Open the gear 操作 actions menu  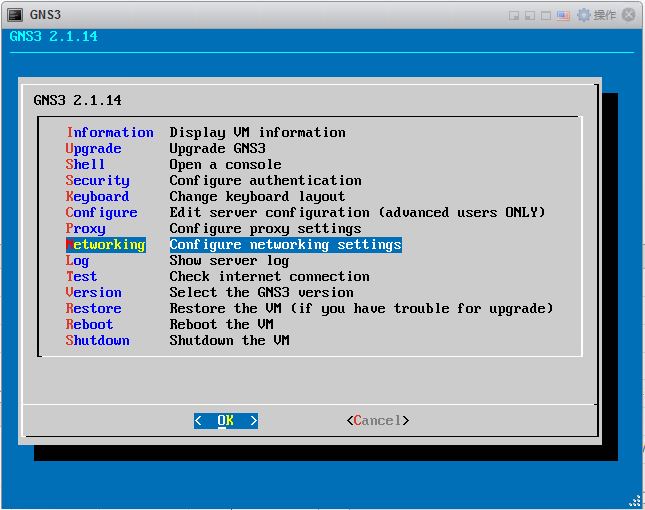tap(597, 15)
